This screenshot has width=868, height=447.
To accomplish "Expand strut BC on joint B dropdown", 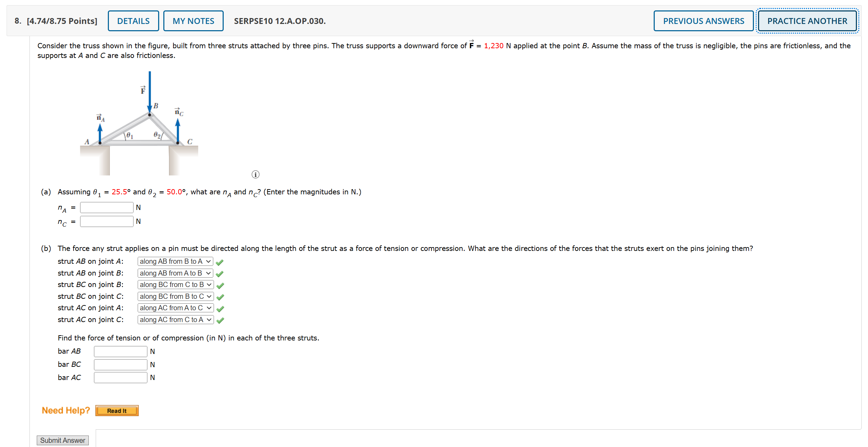I will [x=175, y=285].
